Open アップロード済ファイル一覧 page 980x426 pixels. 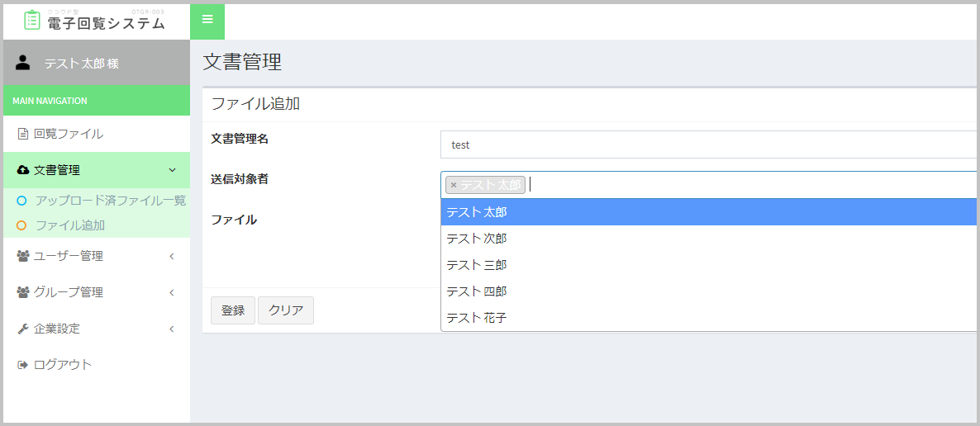[x=110, y=201]
